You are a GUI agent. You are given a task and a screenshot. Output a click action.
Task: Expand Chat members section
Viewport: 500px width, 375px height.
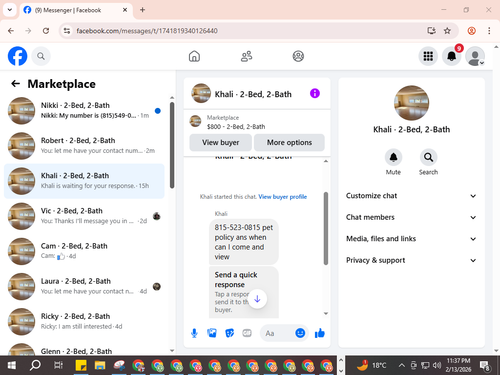[x=411, y=217]
